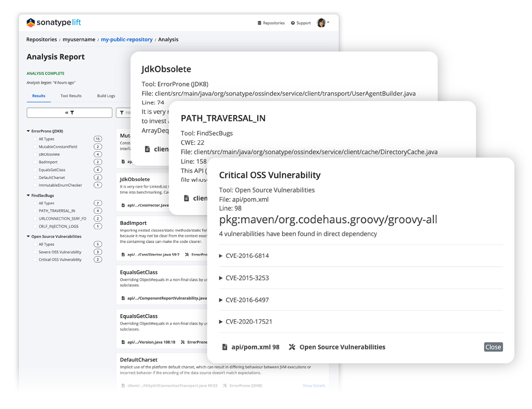Click the Filter text input field
This screenshot has height=409, width=532.
point(124,113)
